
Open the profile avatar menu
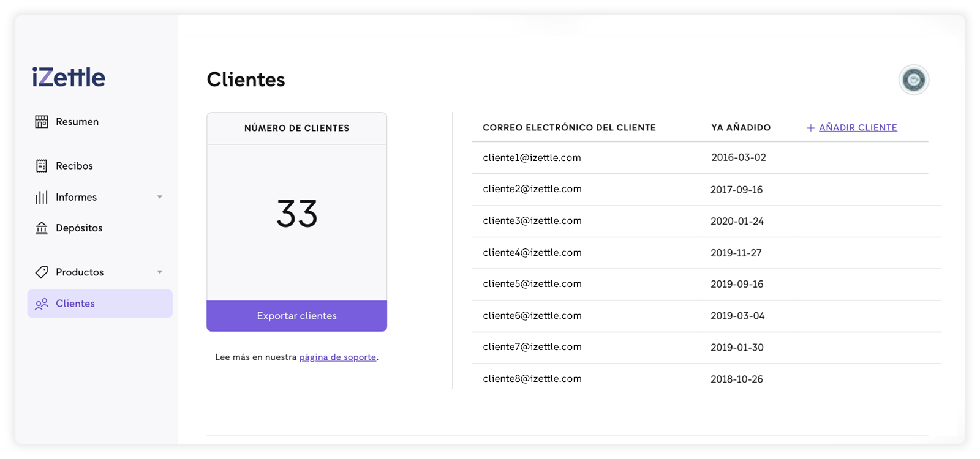coord(913,80)
